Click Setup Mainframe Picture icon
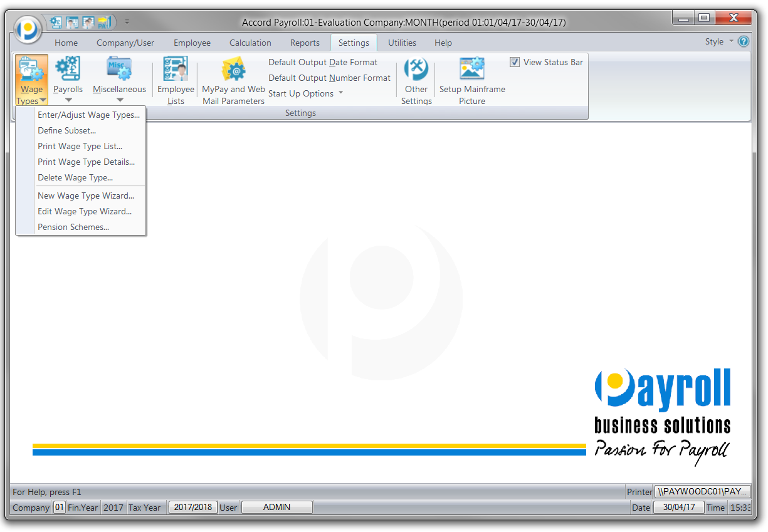The width and height of the screenshot is (768, 532). pos(472,69)
